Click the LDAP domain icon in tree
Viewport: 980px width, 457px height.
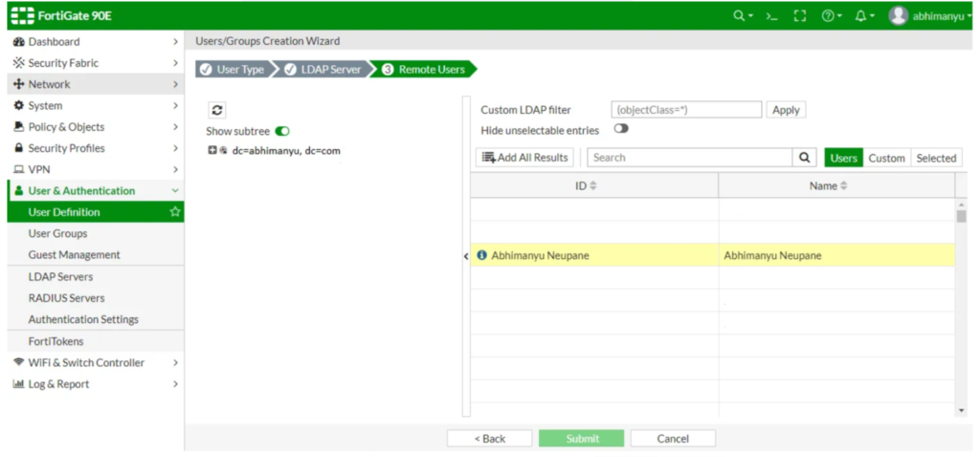click(x=223, y=151)
